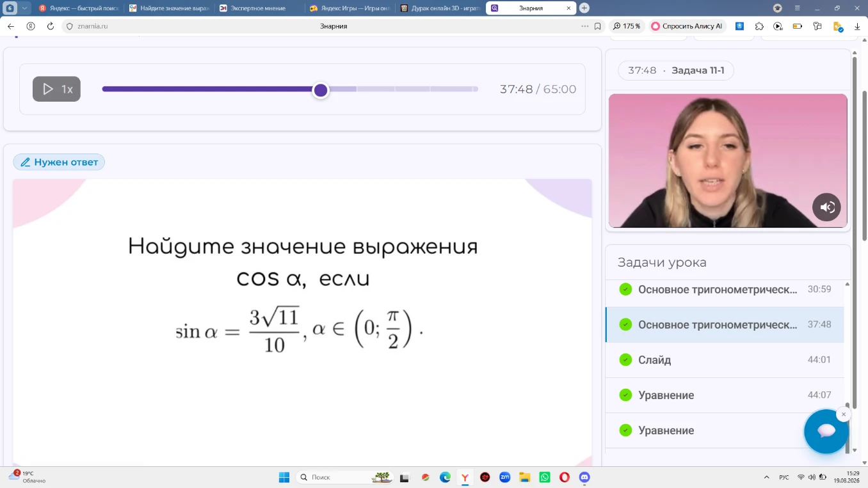Screen dimensions: 868x488
Task: Click «Спросить Алису AI» button
Action: [686, 26]
